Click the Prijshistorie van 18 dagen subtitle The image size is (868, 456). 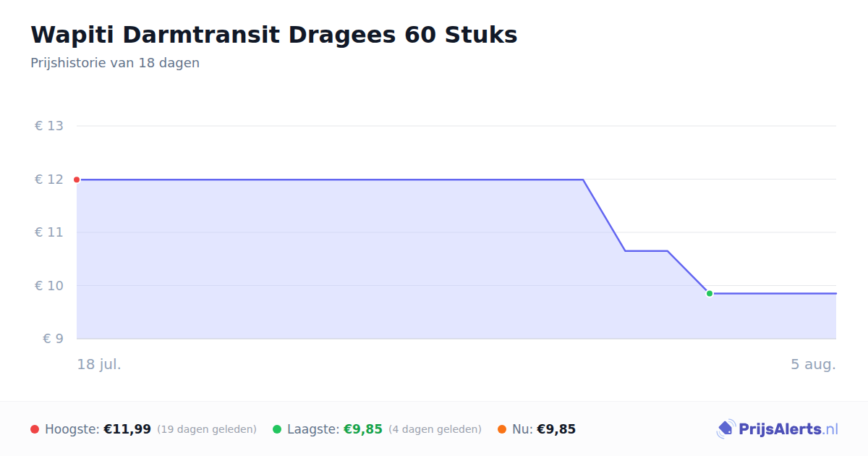(115, 63)
